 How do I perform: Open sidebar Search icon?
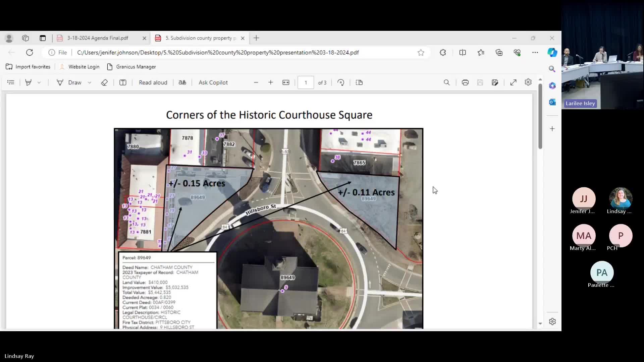[552, 69]
